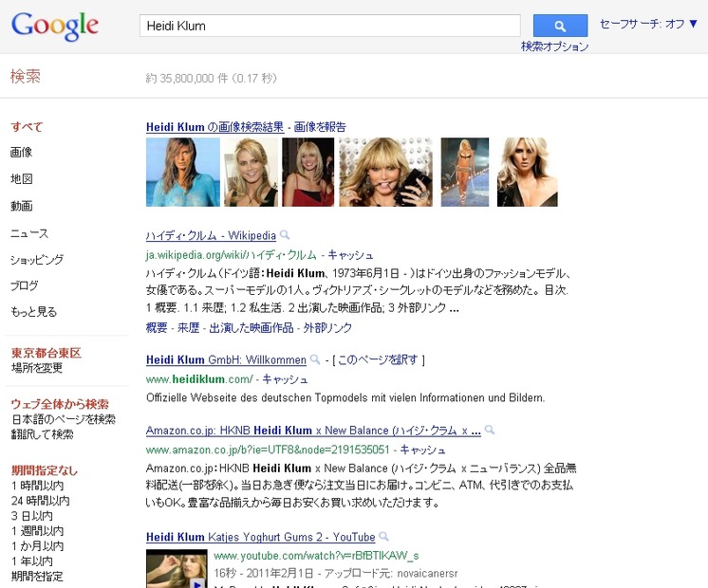
Task: Click 場所を変更 link
Action: (x=37, y=368)
